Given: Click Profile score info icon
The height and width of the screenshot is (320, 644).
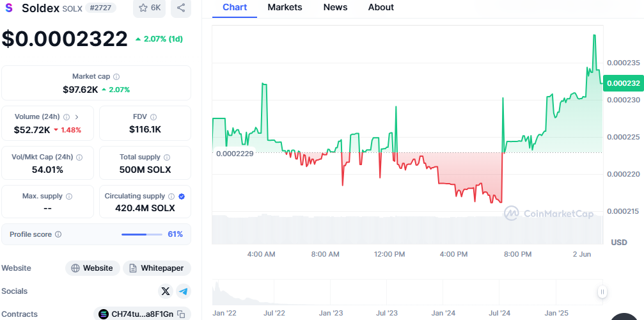Looking at the screenshot, I should (58, 234).
